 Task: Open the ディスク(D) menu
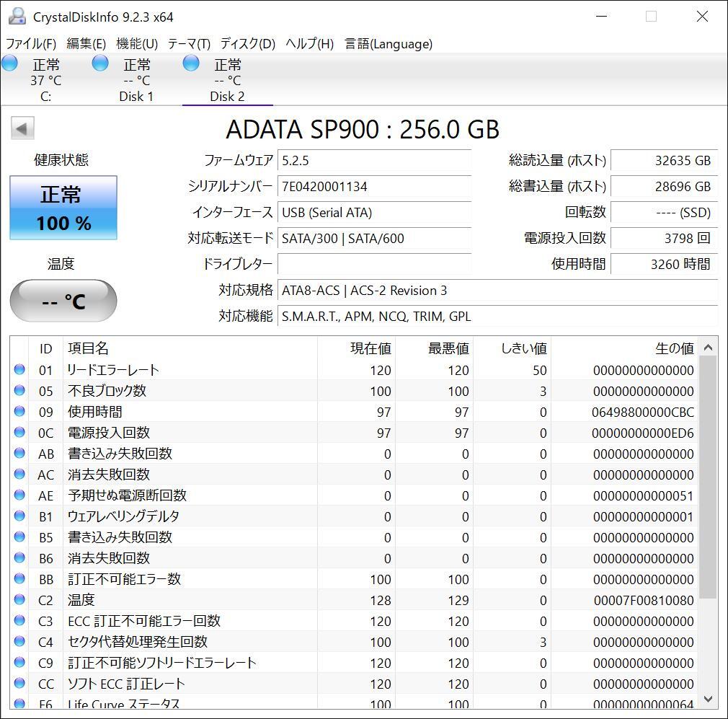(247, 44)
